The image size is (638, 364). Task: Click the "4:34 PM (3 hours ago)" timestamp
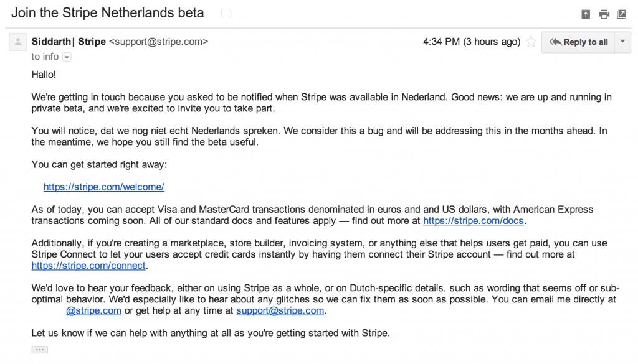click(x=471, y=42)
